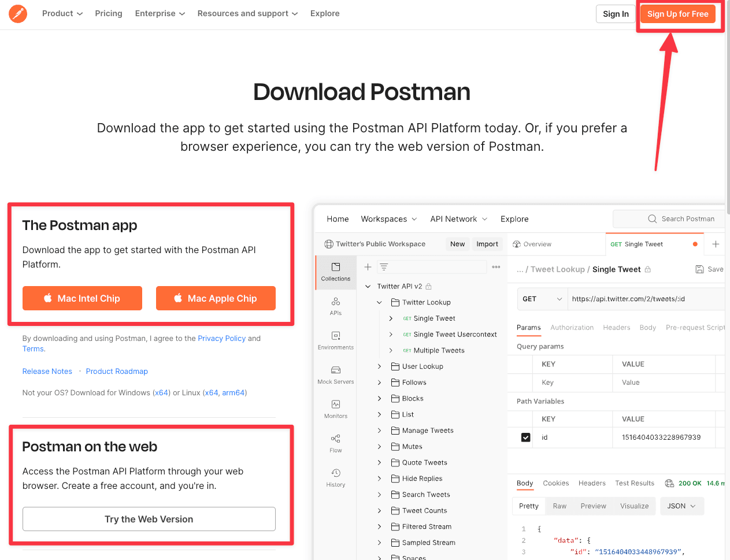Click the Linux arm64 download link

(234, 393)
